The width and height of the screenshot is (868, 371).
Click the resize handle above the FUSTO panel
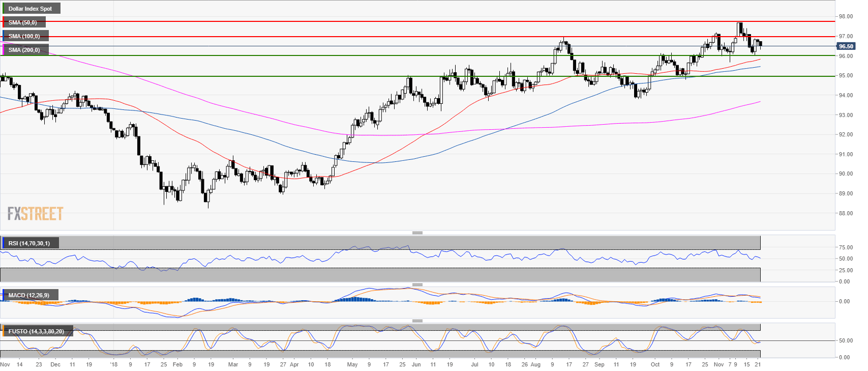(x=417, y=321)
